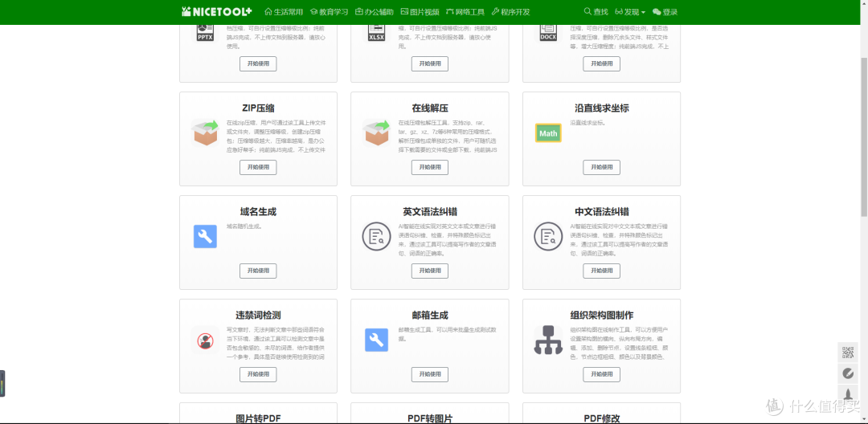The width and height of the screenshot is (868, 424).
Task: Click 开始使用 under 沿直线求坐标
Action: 601,167
